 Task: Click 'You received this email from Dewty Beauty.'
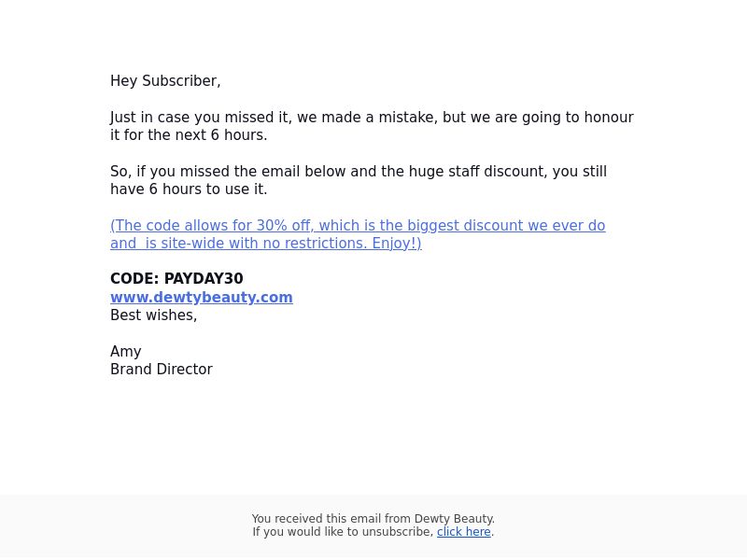click(373, 519)
